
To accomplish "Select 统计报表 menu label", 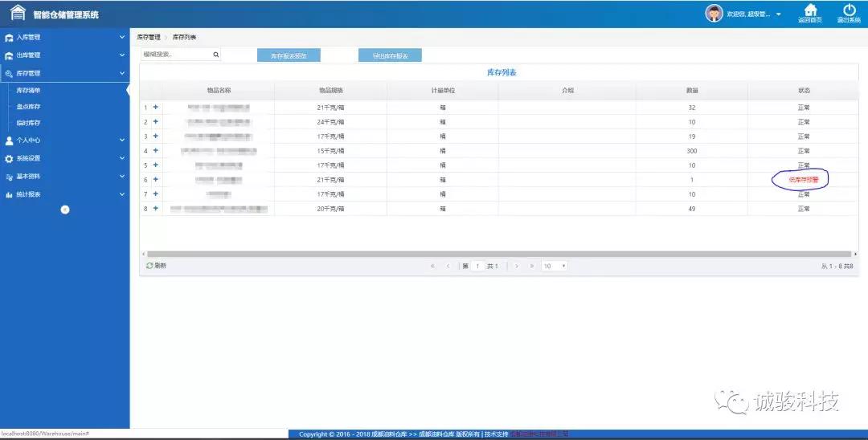I will [x=28, y=194].
